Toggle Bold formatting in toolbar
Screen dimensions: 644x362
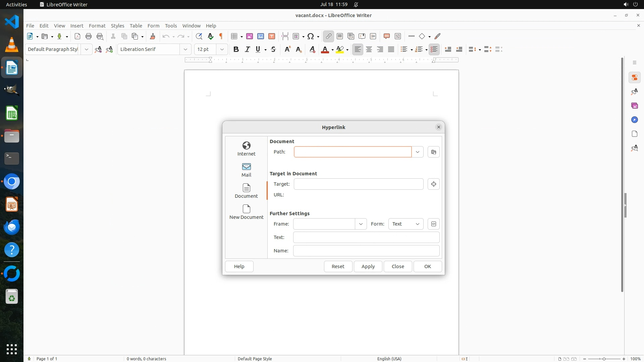click(x=236, y=49)
